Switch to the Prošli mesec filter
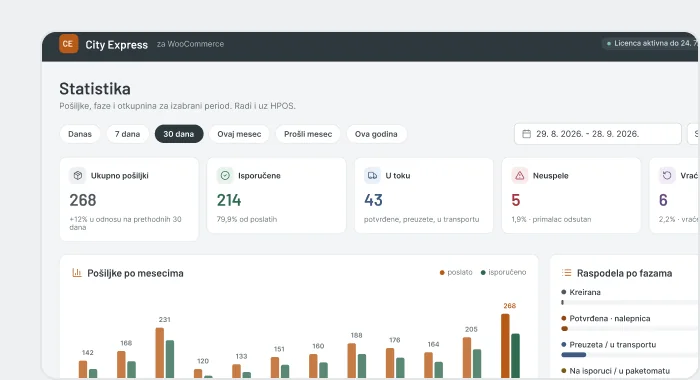 (308, 134)
